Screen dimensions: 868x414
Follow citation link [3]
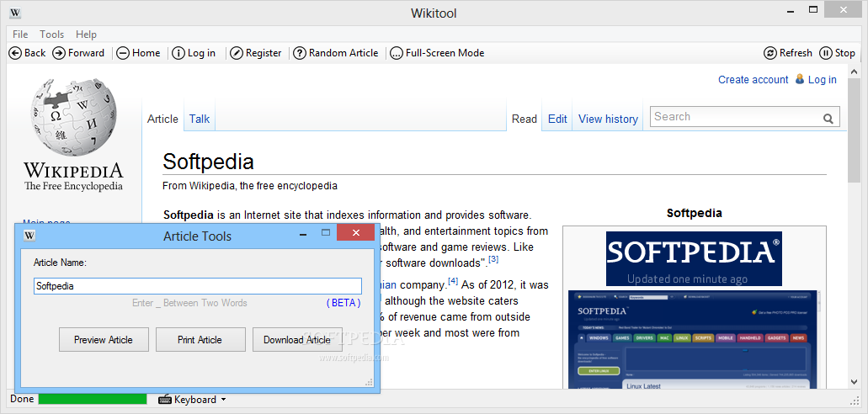pos(494,258)
